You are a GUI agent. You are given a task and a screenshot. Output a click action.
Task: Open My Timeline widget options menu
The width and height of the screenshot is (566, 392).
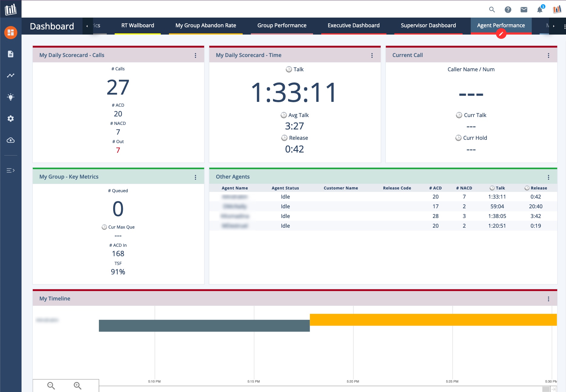click(548, 299)
